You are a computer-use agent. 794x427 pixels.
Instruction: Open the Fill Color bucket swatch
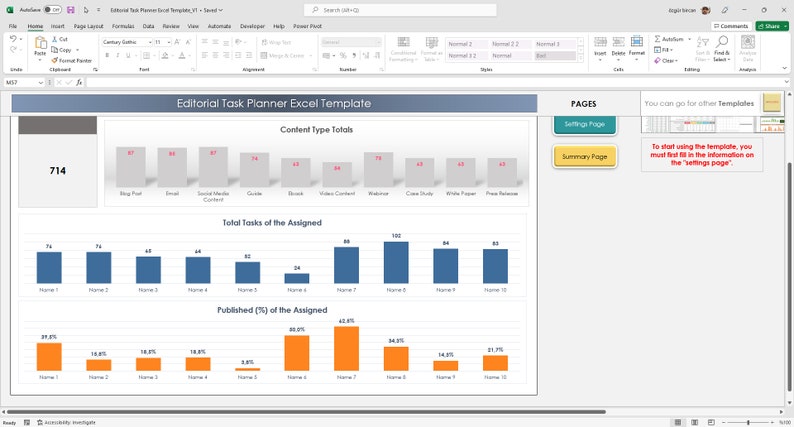coord(165,55)
